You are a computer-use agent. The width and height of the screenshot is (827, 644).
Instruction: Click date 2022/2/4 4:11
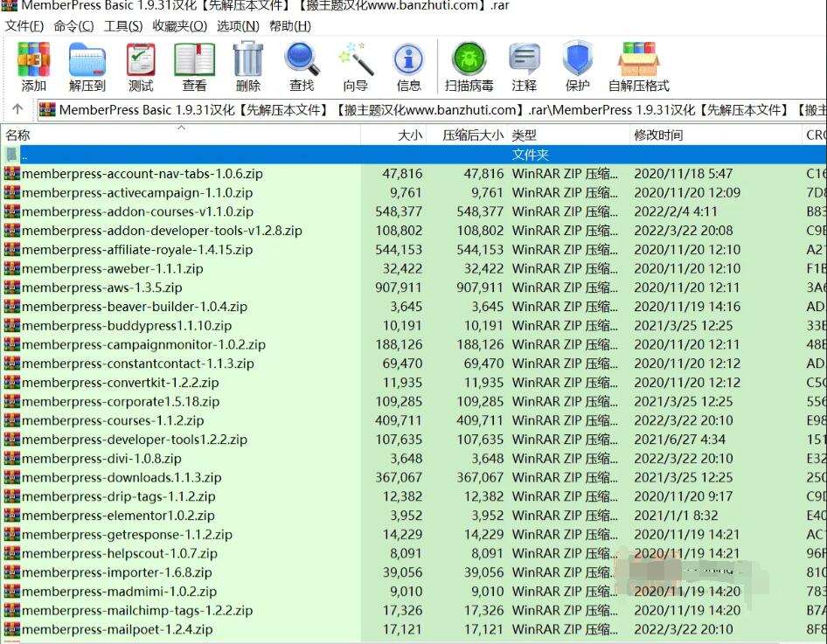pos(675,211)
